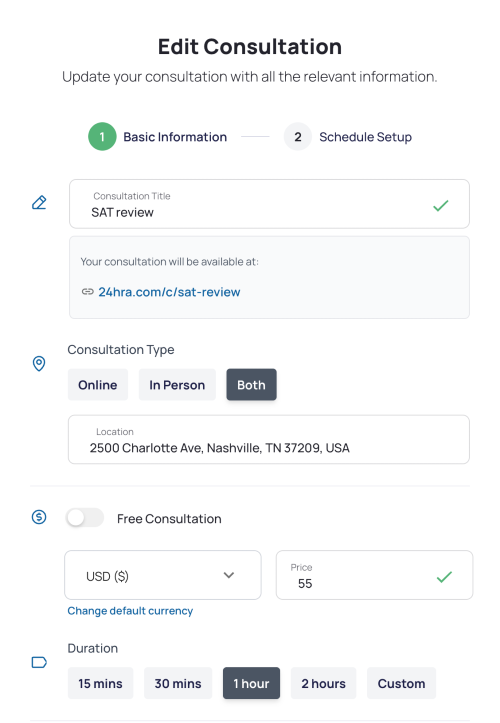Click the tag icon beside Duration
Viewport: 500px width, 723px height.
(39, 663)
